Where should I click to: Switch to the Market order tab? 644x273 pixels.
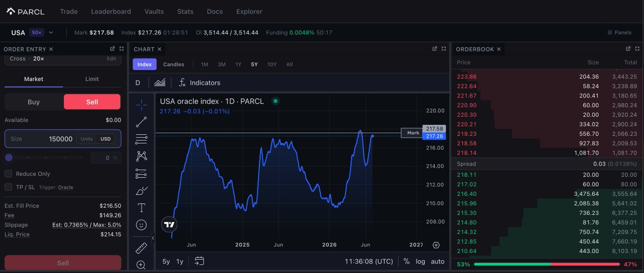pos(34,79)
